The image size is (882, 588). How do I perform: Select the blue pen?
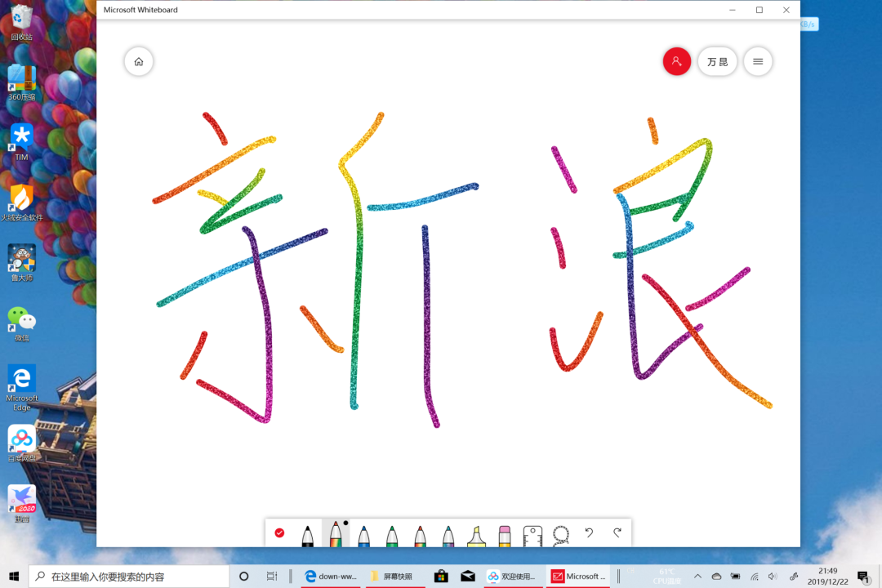[363, 535]
